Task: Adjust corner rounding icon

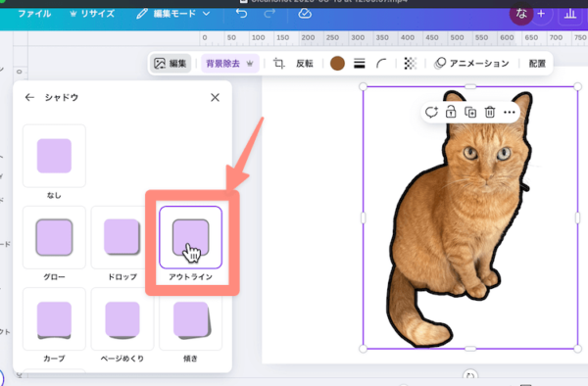Action: (x=381, y=64)
